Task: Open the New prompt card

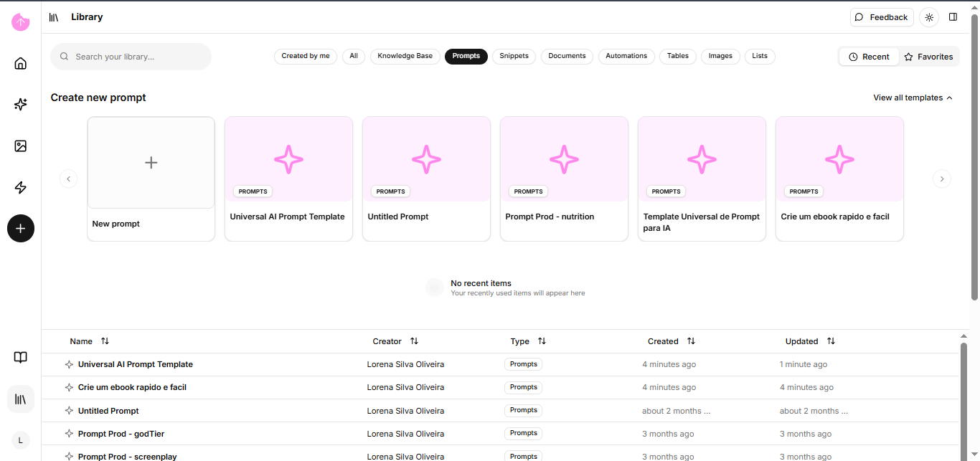Action: (x=151, y=179)
